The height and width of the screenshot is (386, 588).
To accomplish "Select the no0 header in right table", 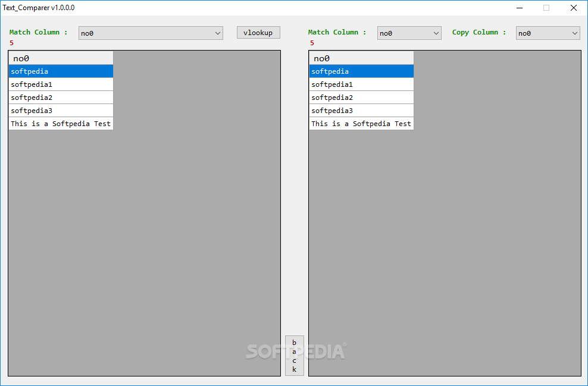I will tap(361, 58).
